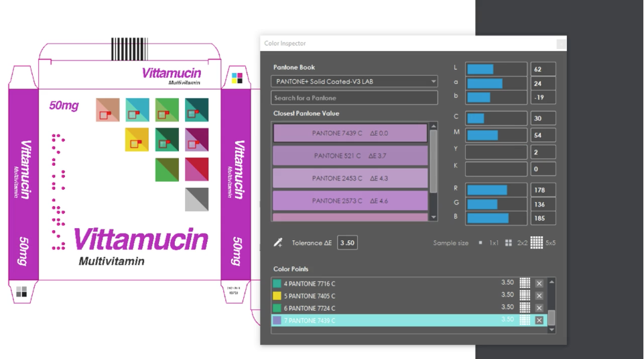Click down arrow of Closest Pantone scrollbar
Screen dimensions: 644x359
[434, 217]
